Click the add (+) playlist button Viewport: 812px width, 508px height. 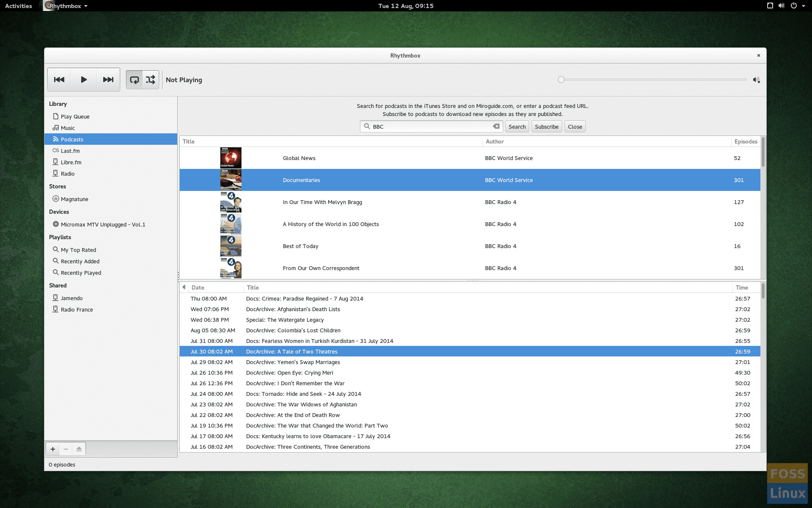pos(53,449)
